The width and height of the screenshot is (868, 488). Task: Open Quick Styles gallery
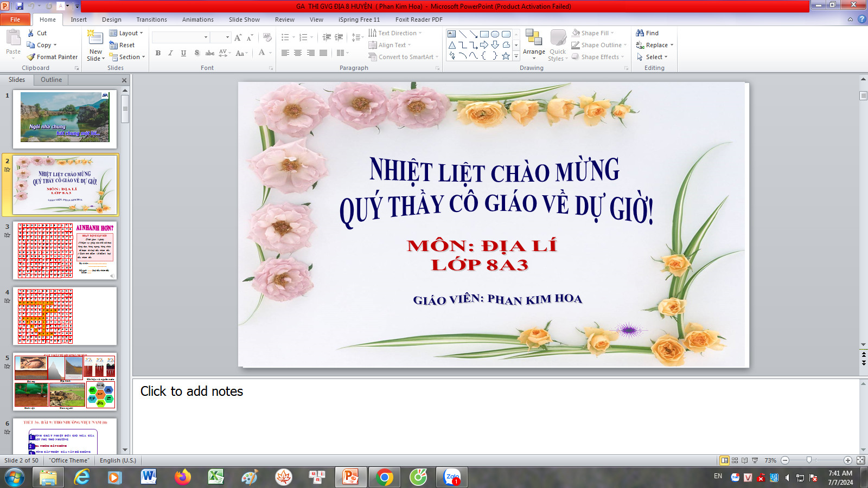(x=558, y=46)
